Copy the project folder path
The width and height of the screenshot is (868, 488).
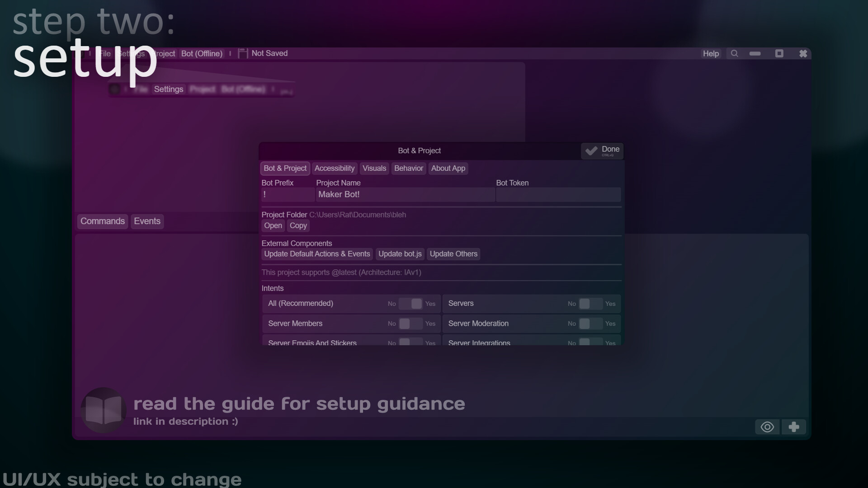(298, 225)
